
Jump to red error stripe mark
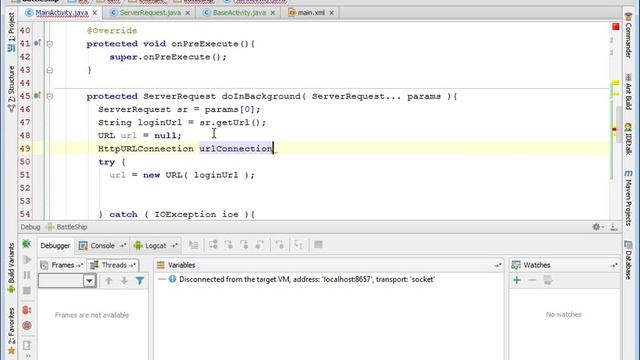tap(614, 129)
